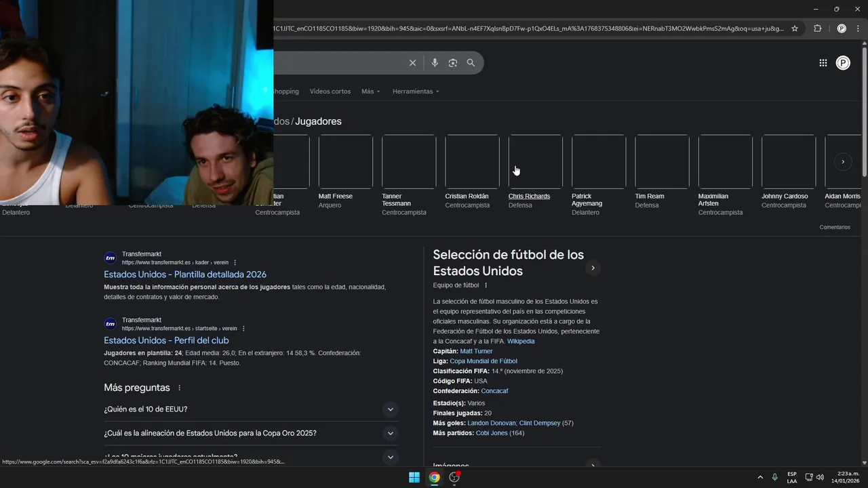Clear the search box with the X icon
The width and height of the screenshot is (868, 488).
point(412,63)
